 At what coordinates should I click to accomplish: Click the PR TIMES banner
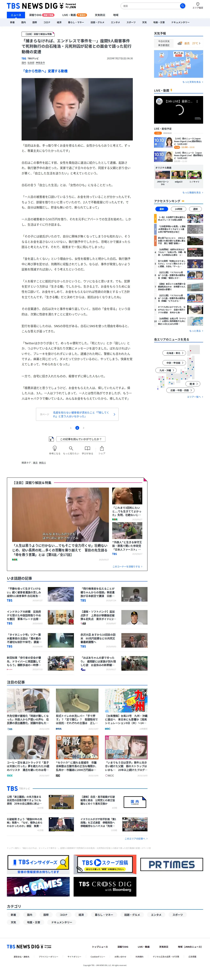pyautogui.click(x=172, y=864)
